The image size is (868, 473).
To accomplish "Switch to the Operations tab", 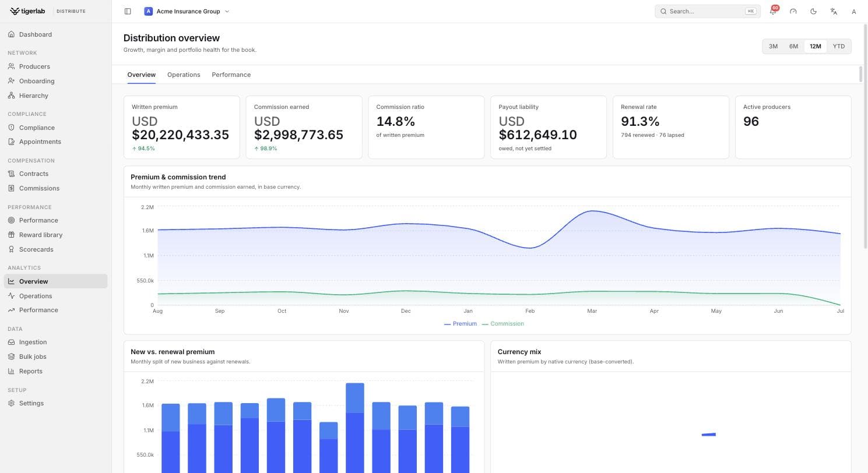I will (x=184, y=75).
